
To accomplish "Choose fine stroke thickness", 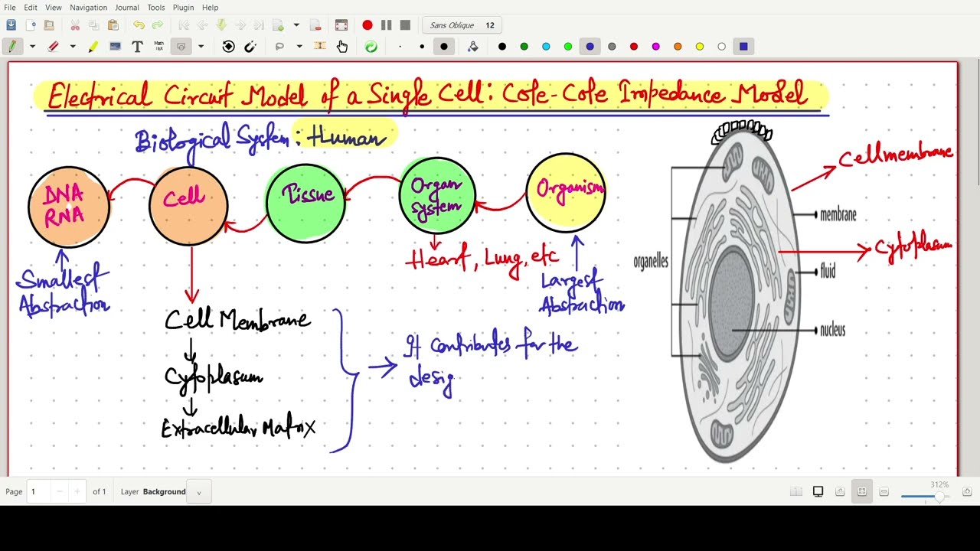I will (400, 47).
